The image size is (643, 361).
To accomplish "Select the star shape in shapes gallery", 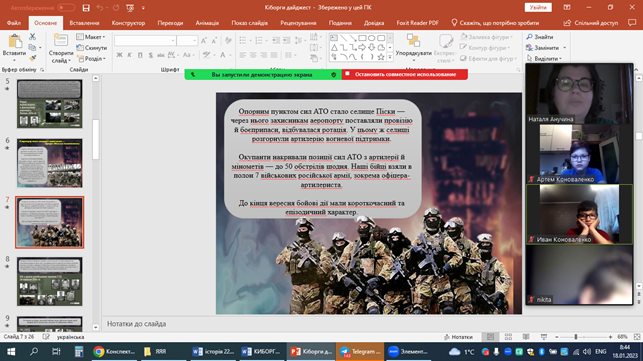I will point(381,57).
